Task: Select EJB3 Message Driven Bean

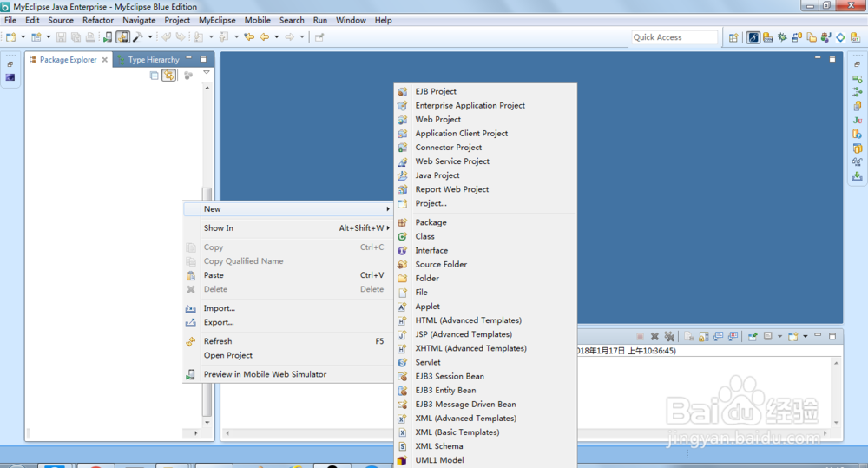Action: point(485,405)
